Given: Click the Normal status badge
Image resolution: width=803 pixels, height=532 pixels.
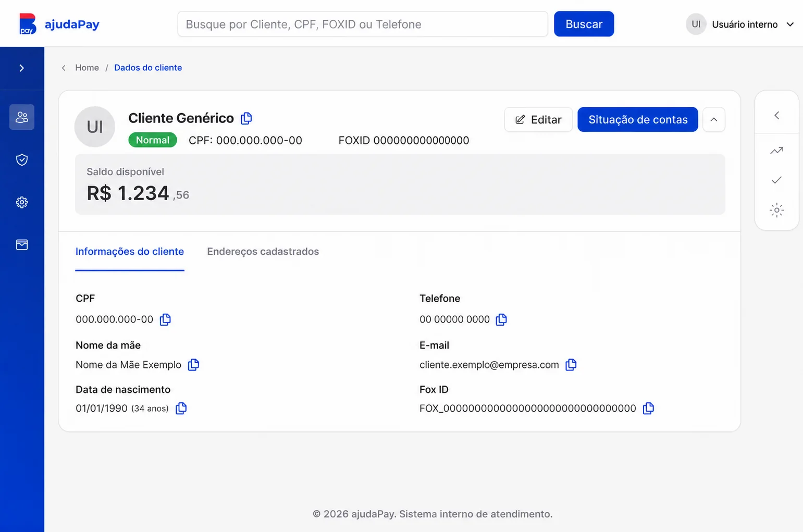Looking at the screenshot, I should (x=153, y=140).
